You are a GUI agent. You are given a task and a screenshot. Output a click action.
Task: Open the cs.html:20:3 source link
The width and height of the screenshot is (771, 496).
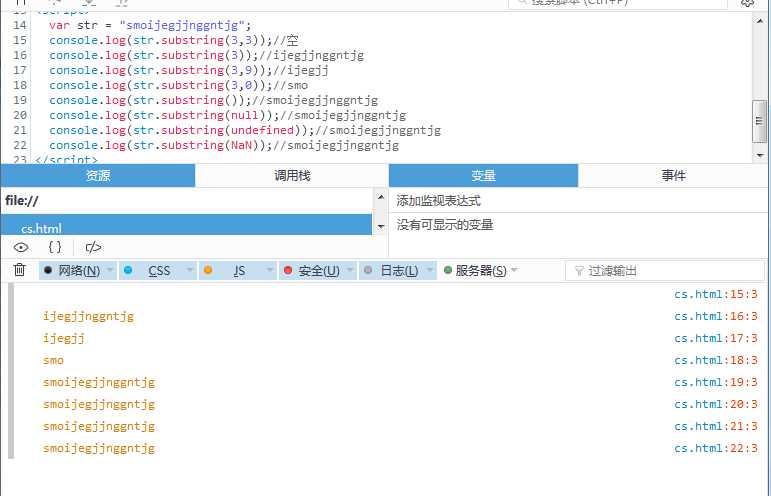pyautogui.click(x=715, y=404)
